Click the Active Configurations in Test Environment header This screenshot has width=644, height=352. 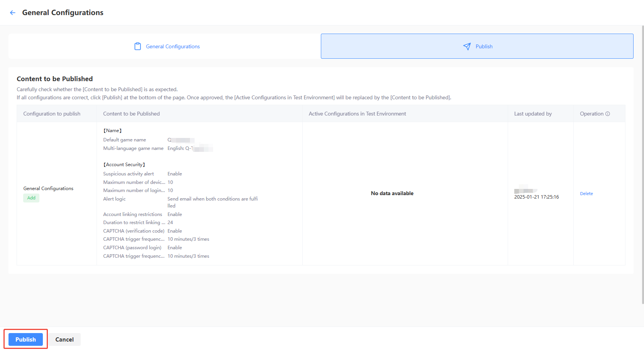click(x=357, y=113)
